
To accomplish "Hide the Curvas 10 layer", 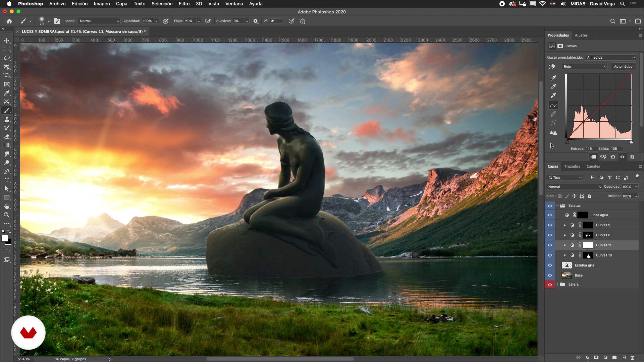I will coord(550,255).
